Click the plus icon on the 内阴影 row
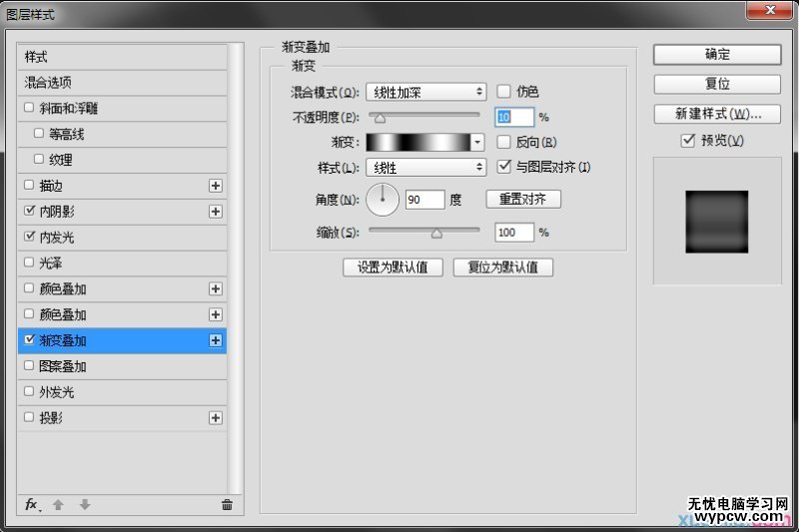This screenshot has width=799, height=532. click(216, 212)
